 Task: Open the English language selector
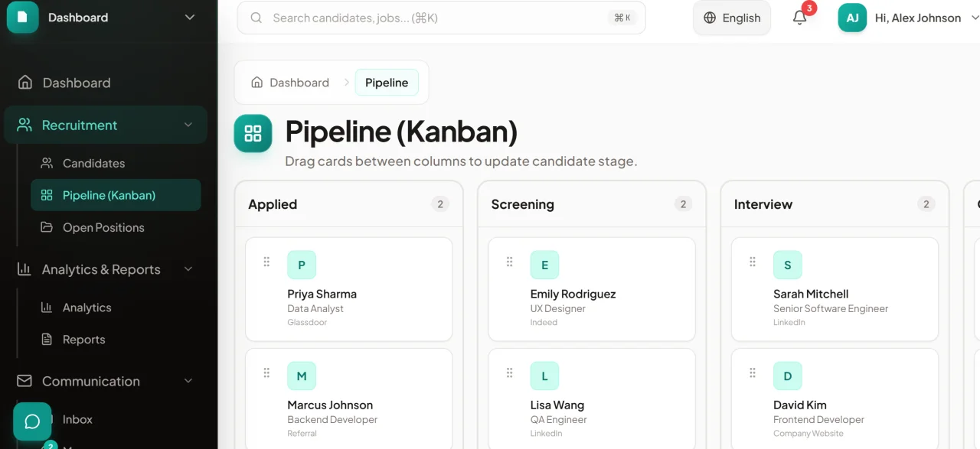pyautogui.click(x=732, y=18)
